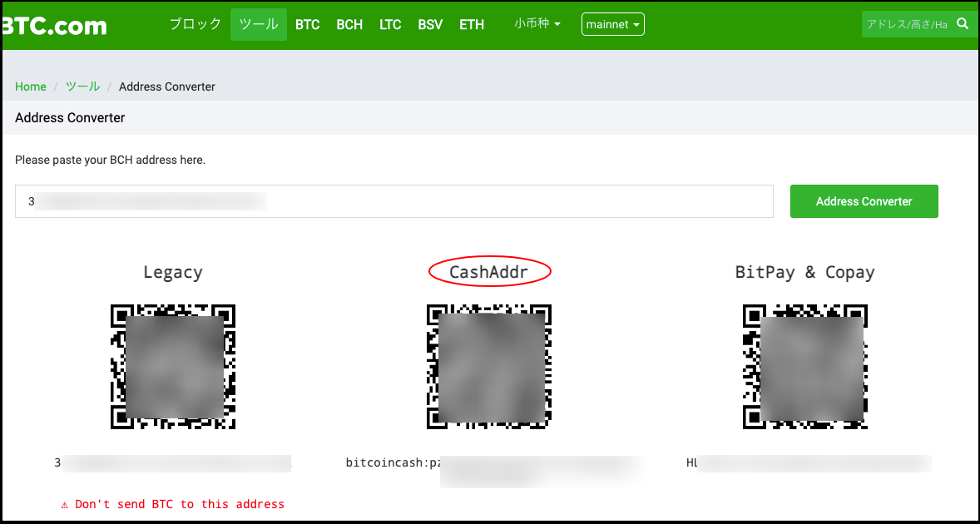Select the ツール tab in the navbar
Image resolution: width=980 pixels, height=524 pixels.
[259, 24]
